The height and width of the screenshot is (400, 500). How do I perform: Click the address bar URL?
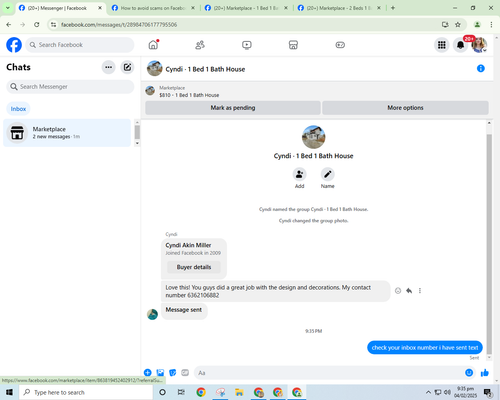[119, 25]
